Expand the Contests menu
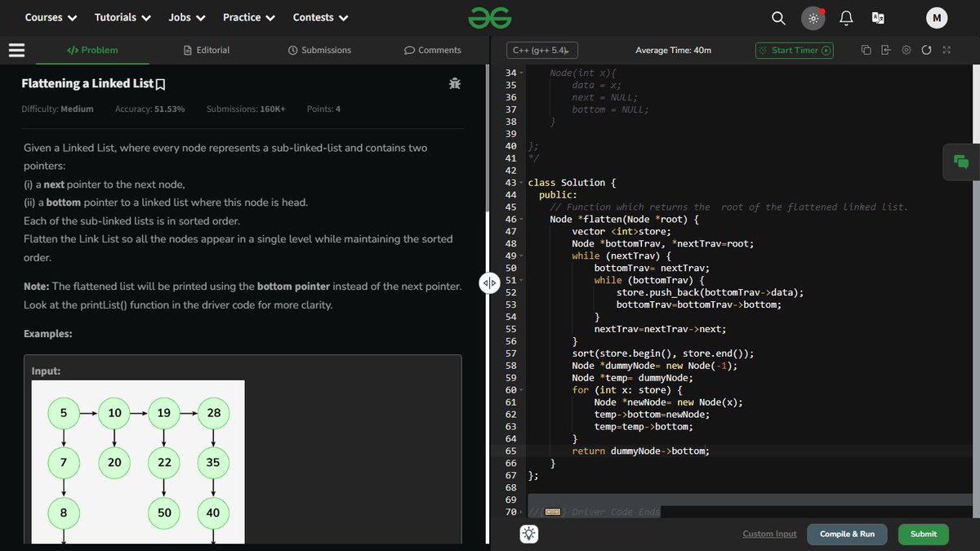The image size is (980, 551). click(321, 17)
